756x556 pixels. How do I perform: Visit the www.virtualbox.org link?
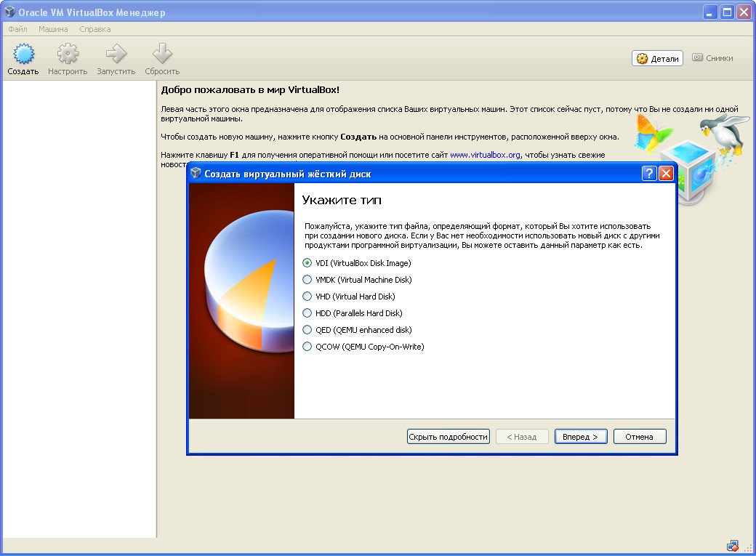pyautogui.click(x=485, y=155)
